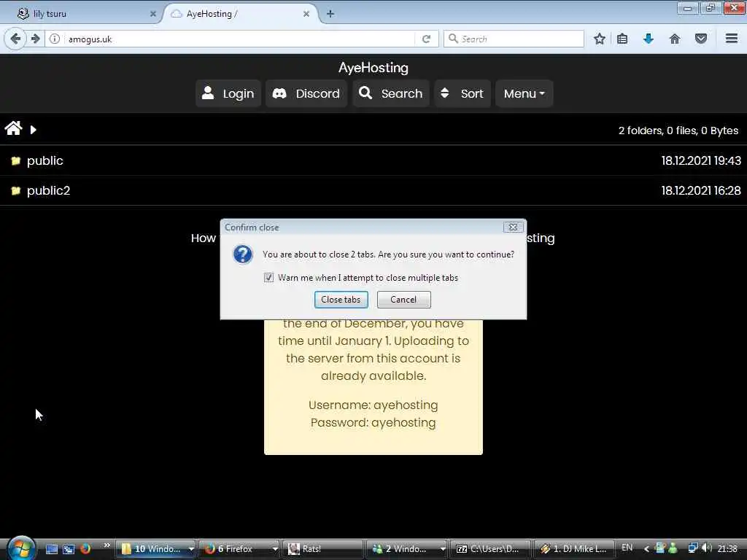The height and width of the screenshot is (560, 747).
Task: Click the AyeHosting Search button
Action: [391, 93]
